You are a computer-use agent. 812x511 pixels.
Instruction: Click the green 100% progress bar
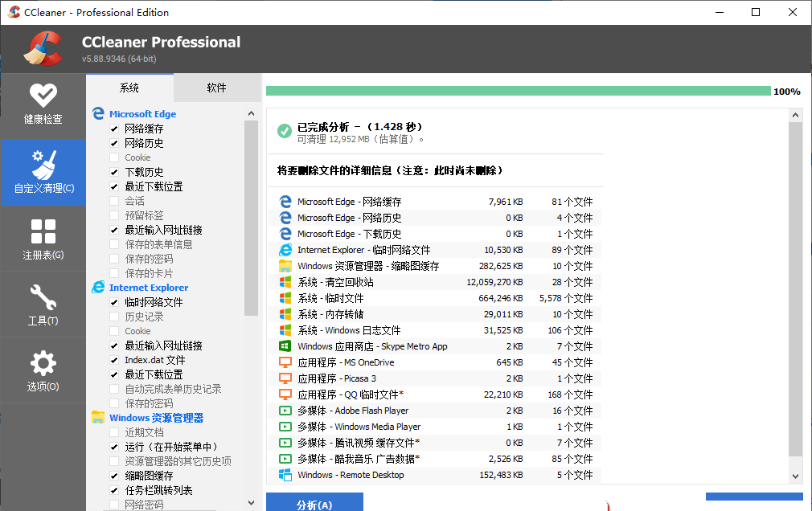(518, 91)
